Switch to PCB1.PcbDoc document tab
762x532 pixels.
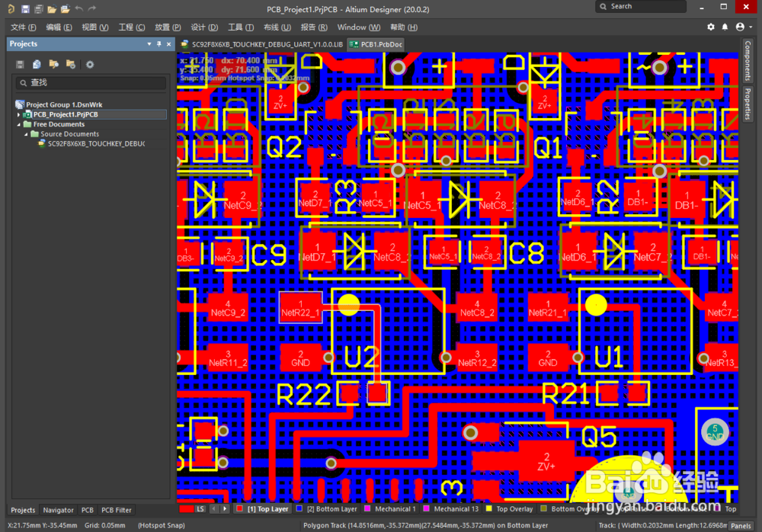pyautogui.click(x=376, y=44)
